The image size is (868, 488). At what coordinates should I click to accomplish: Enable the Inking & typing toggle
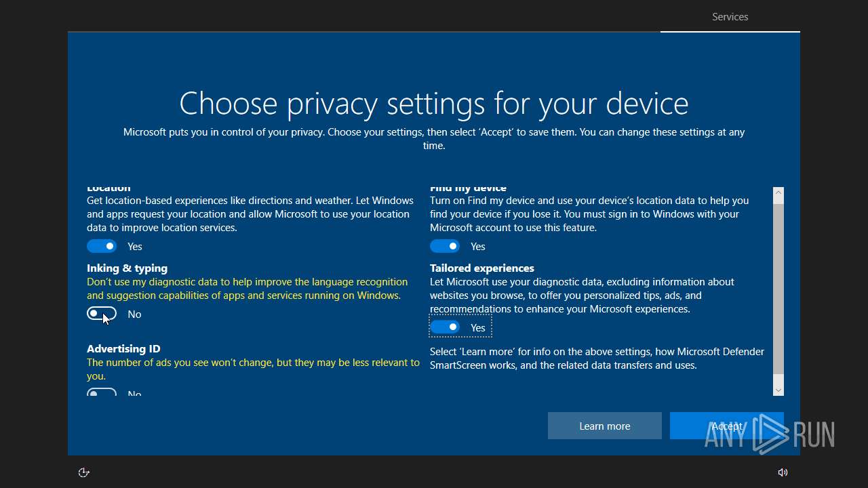[x=102, y=314]
